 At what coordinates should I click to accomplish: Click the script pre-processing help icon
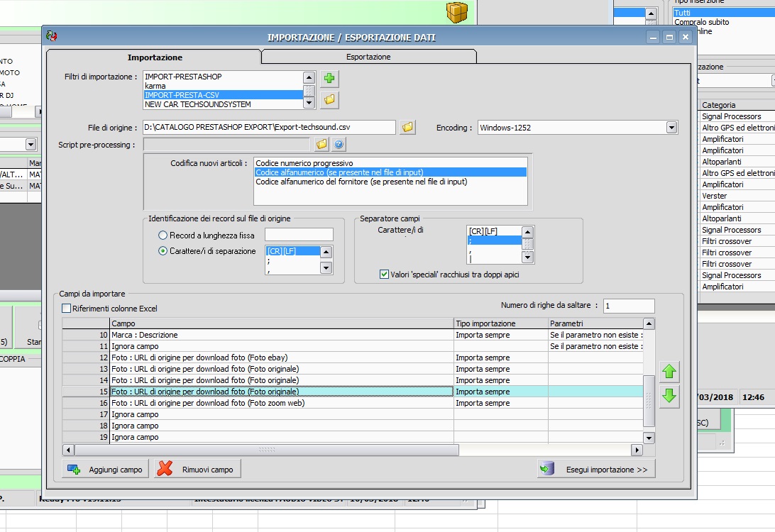click(339, 145)
